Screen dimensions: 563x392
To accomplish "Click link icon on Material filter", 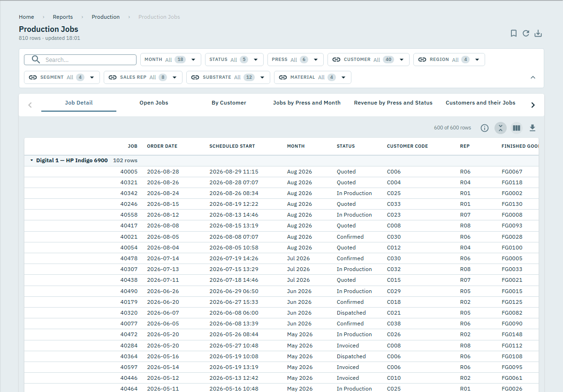I will coord(283,77).
